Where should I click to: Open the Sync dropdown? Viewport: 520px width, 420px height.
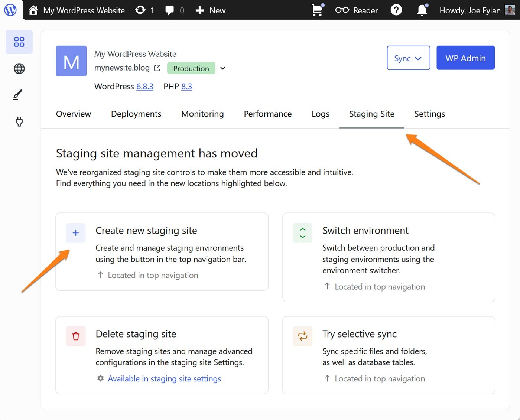click(x=408, y=58)
